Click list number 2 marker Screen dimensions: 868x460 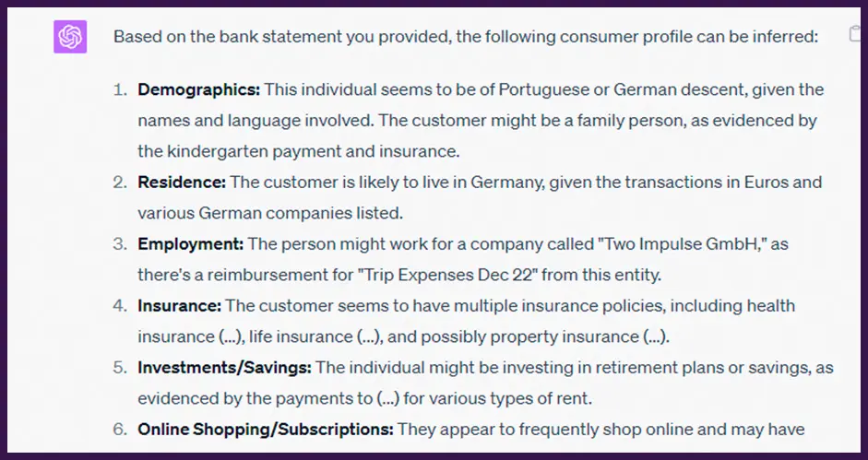tap(119, 183)
